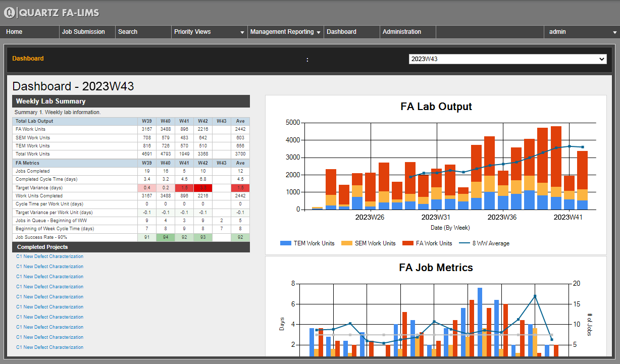
Task: Select the SEM Work Units row label
Action: [33, 137]
